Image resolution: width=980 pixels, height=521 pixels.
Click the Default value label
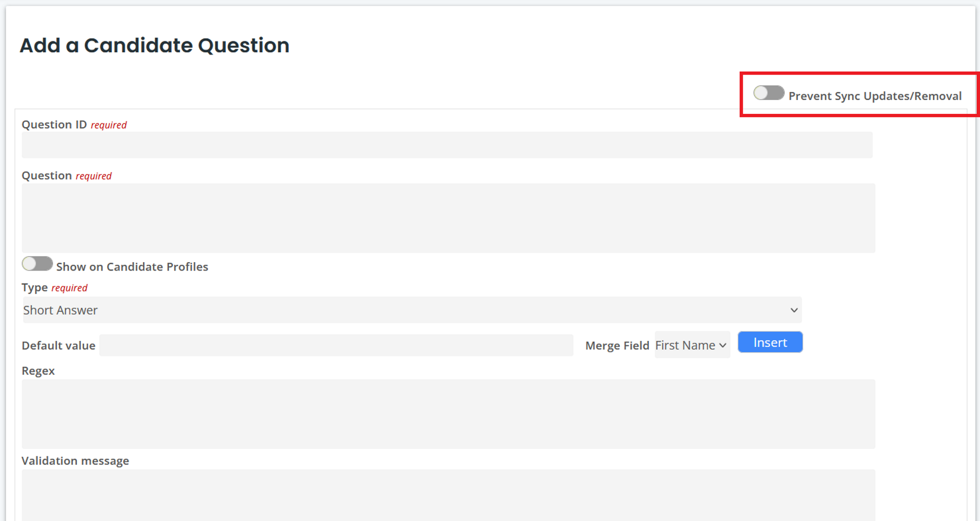pos(58,346)
